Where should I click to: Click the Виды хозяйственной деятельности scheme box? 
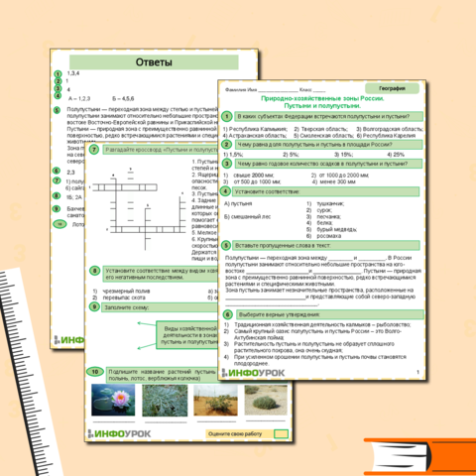click(187, 335)
